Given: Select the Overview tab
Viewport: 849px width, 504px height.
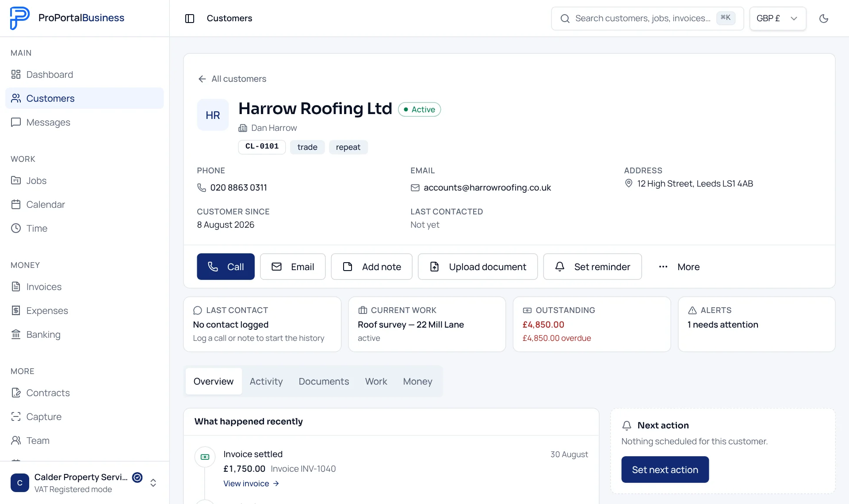Looking at the screenshot, I should click(x=214, y=381).
